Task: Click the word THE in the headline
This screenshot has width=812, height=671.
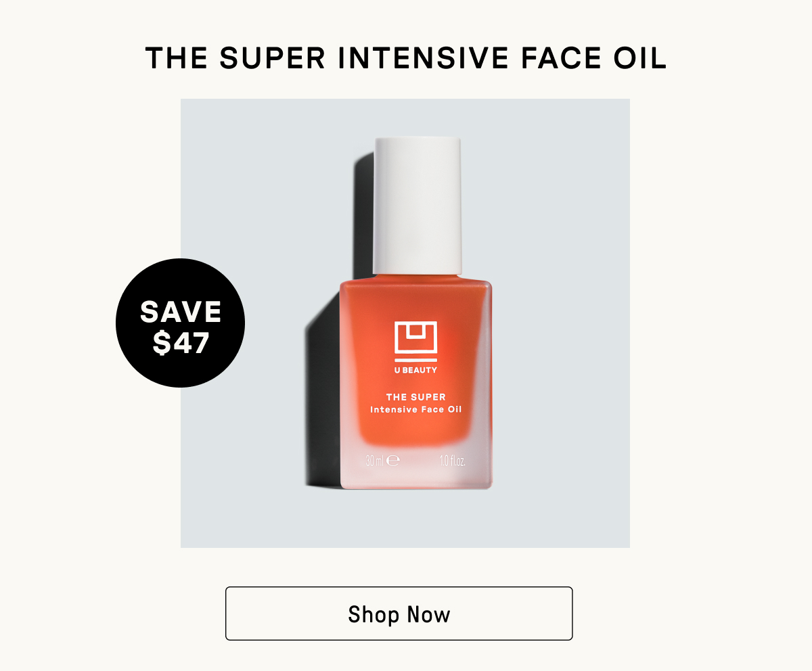Action: point(177,58)
